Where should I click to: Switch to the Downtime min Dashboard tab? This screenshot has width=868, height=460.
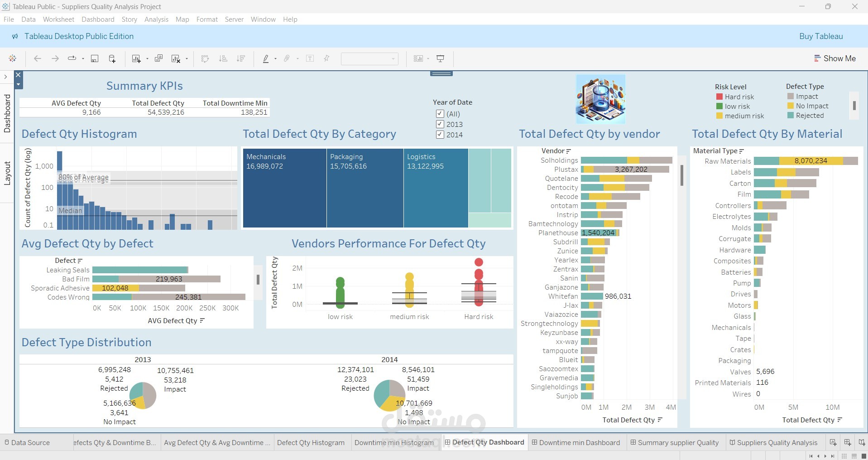click(x=576, y=442)
